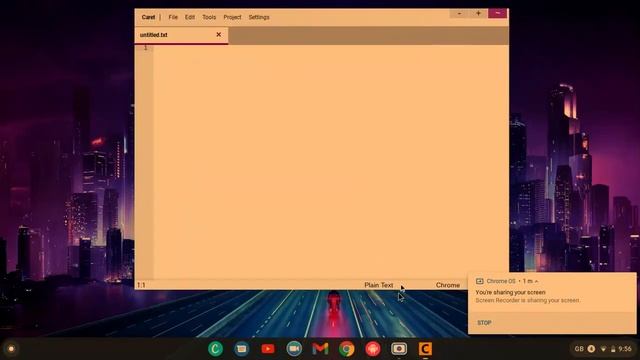Open the Tools menu

[209, 17]
